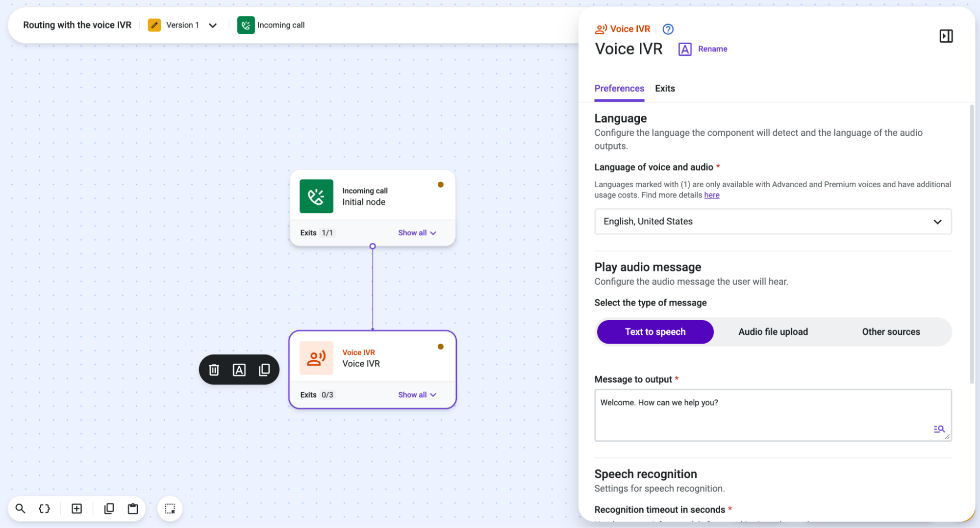Activate the dashed selection area tool
Viewport: 980px width, 528px height.
coord(170,508)
